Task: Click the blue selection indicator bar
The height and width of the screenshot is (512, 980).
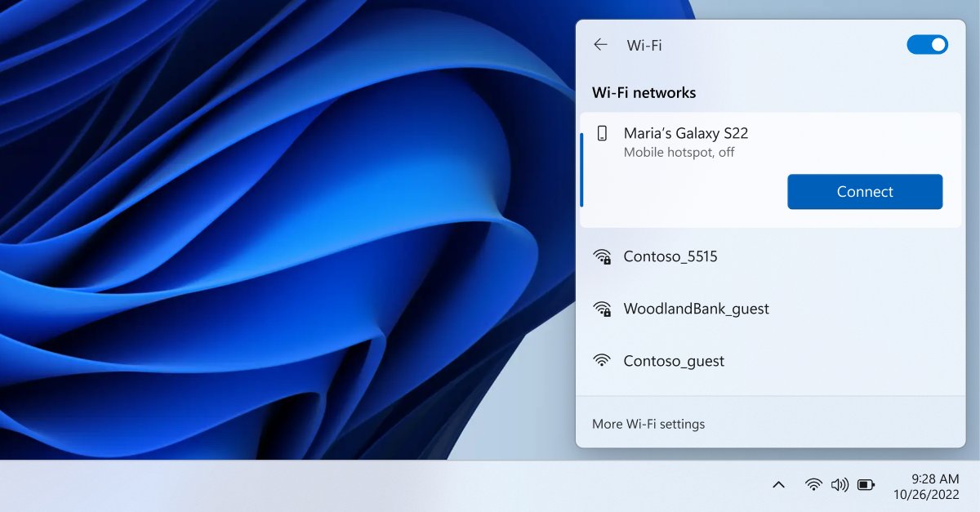Action: pos(583,169)
